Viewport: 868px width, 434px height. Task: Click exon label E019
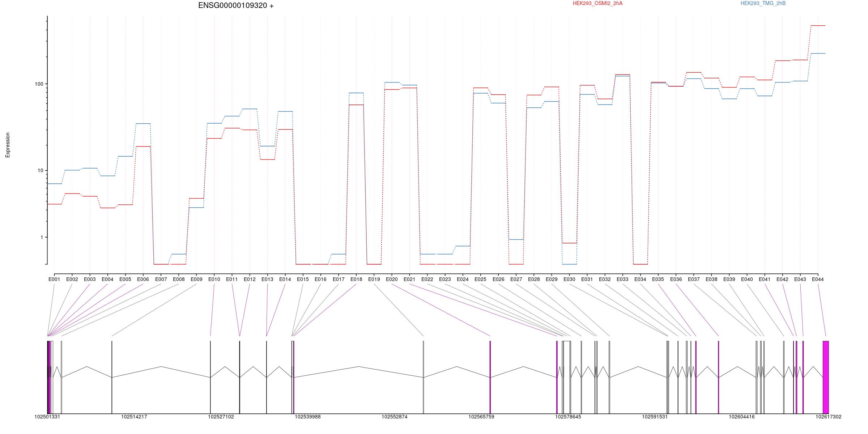[374, 279]
